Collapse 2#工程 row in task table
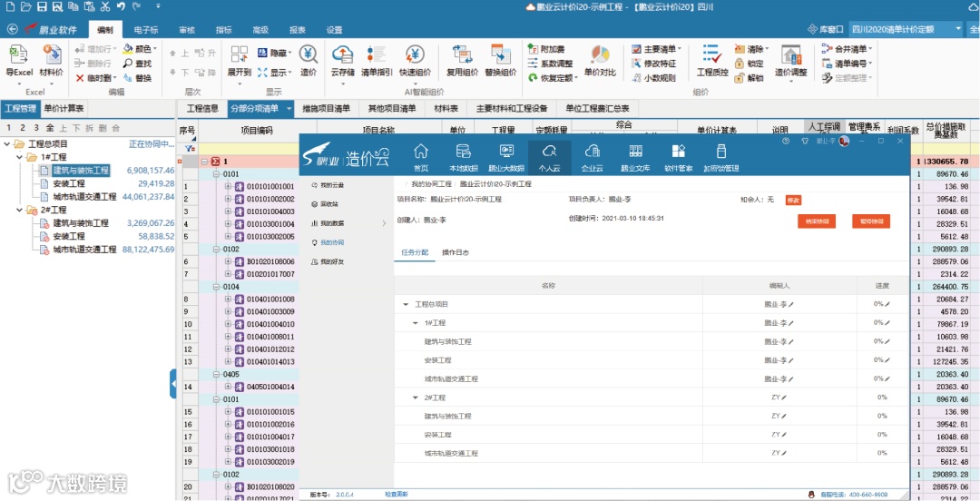Viewport: 980px width, 501px height. [415, 398]
